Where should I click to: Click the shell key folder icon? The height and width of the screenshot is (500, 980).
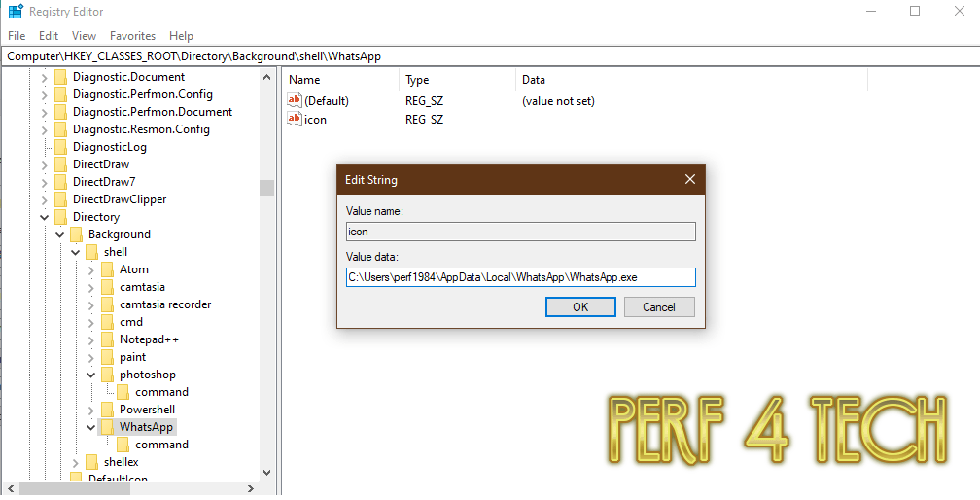91,252
